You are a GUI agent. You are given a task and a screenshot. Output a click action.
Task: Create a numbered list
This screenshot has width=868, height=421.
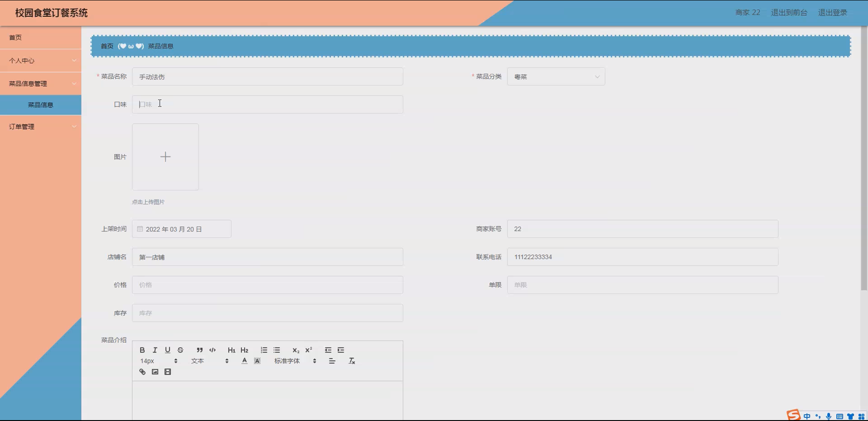coord(264,350)
